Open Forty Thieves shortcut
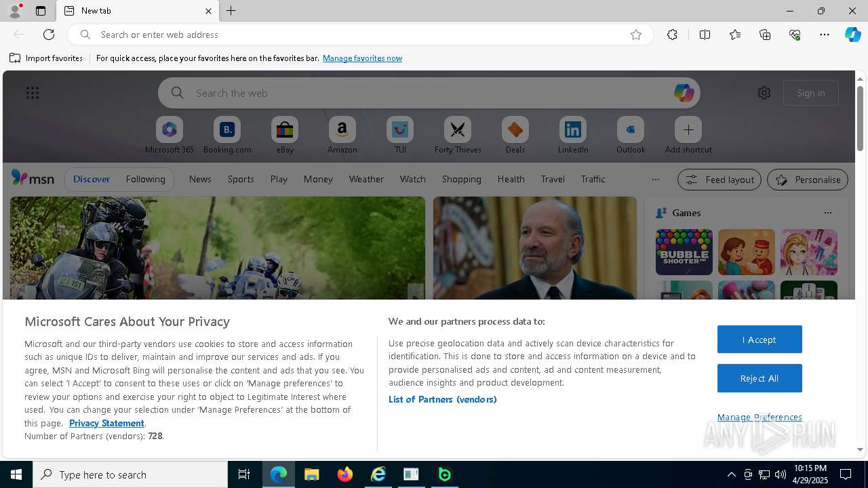This screenshot has height=488, width=868. click(458, 136)
